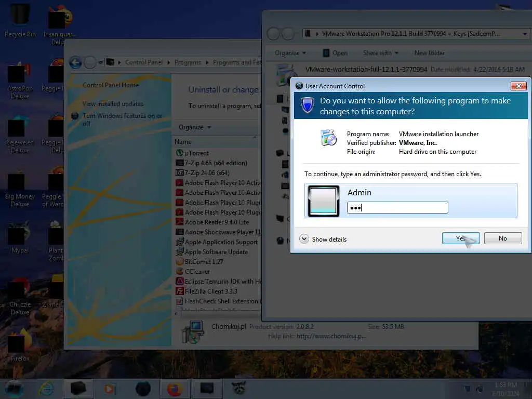Close the User Account Control dialog

(518, 86)
